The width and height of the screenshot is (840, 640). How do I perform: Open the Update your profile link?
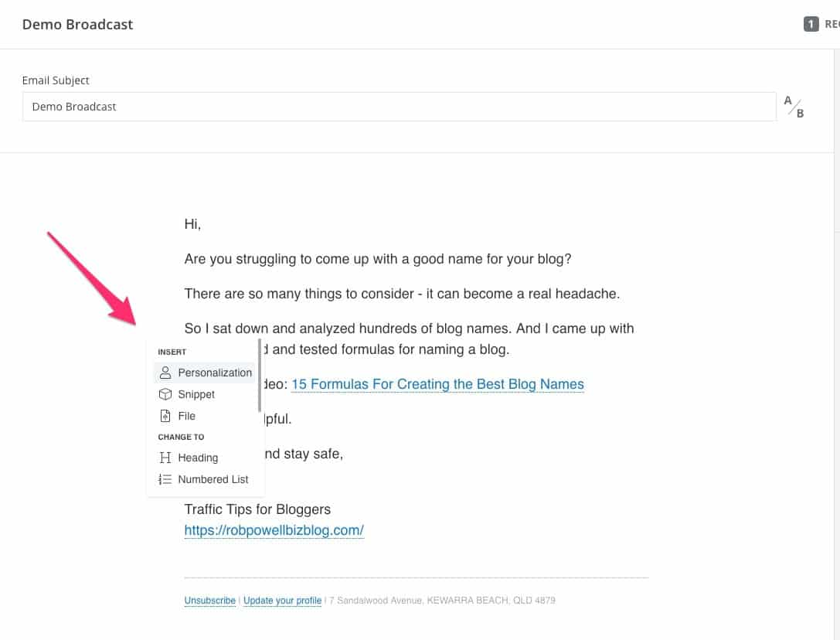click(282, 601)
